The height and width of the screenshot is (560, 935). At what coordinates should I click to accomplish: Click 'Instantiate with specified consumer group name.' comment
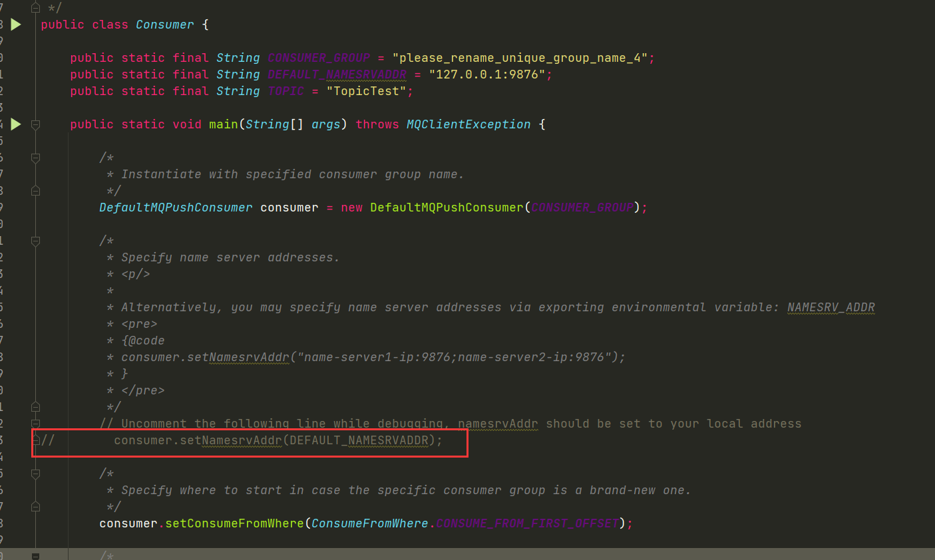(292, 174)
